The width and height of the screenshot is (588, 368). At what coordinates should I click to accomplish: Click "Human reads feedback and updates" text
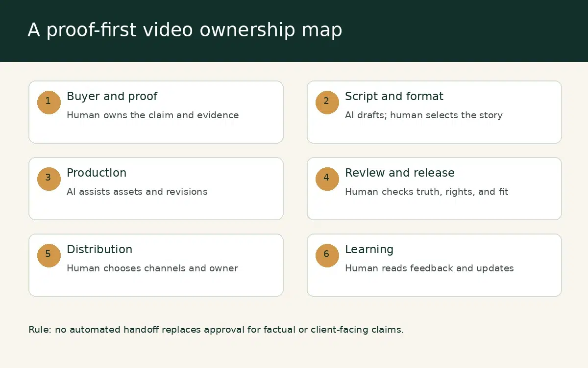tap(429, 268)
